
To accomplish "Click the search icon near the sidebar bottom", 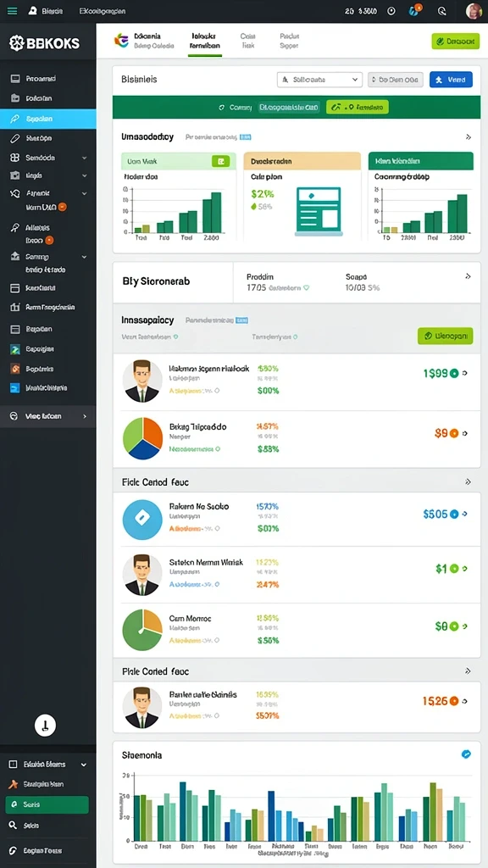I will click(14, 825).
